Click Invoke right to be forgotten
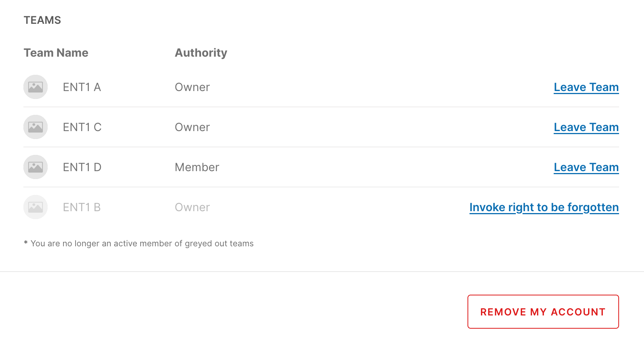Screen dimensions: 644x340 click(544, 207)
